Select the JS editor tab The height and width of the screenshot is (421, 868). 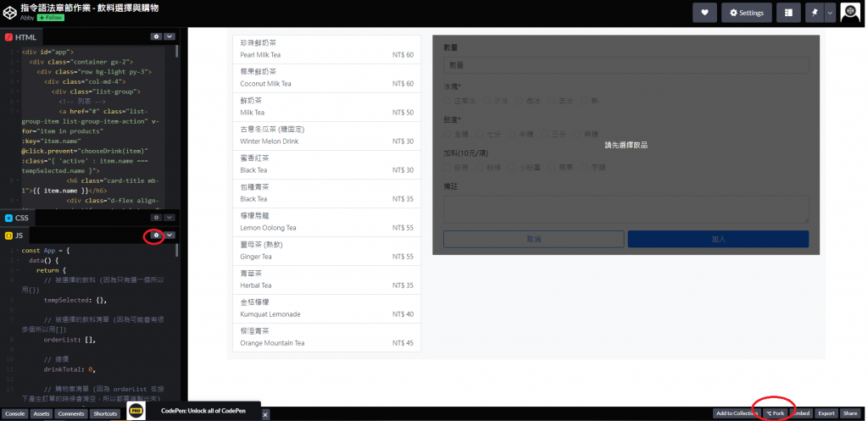pos(14,235)
